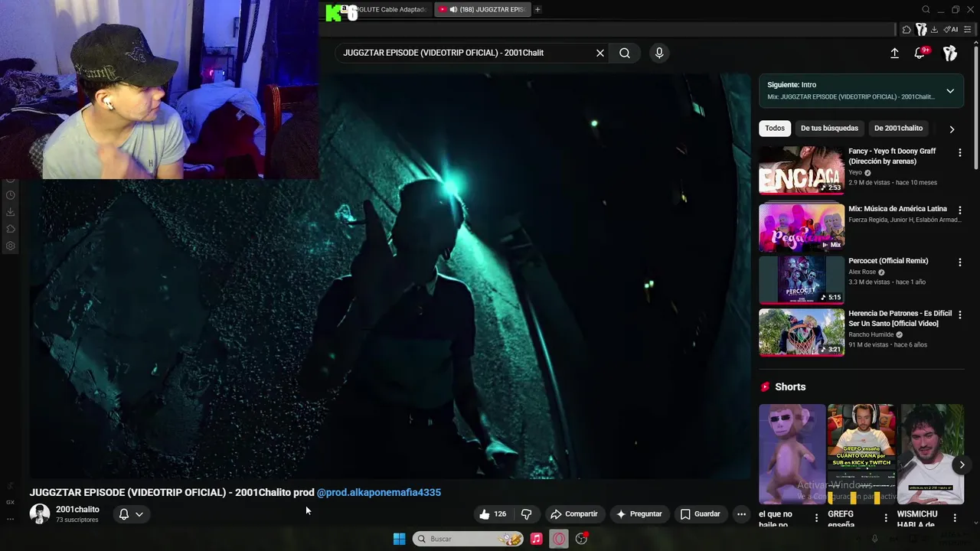
Task: Open options menu for Fancy - Yeyo video
Action: tap(959, 153)
